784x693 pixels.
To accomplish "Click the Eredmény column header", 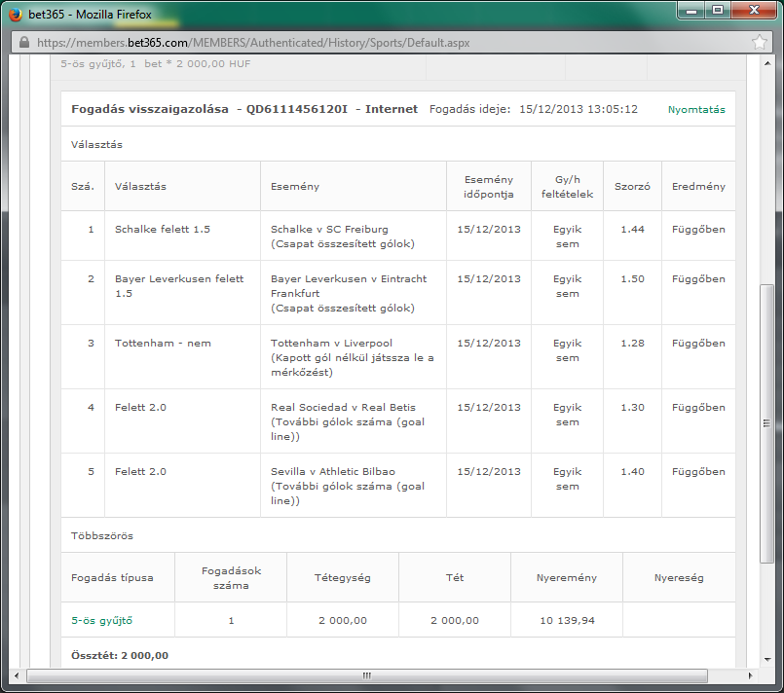I will tap(698, 186).
